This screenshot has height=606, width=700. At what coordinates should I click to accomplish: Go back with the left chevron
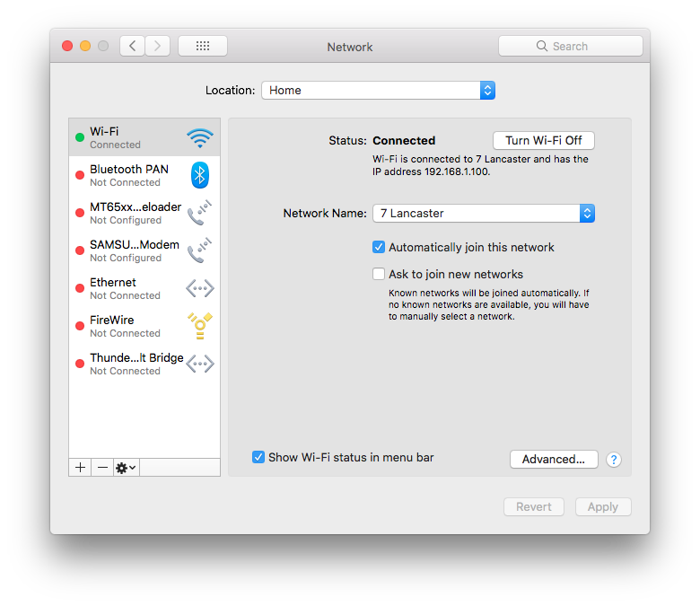point(132,46)
